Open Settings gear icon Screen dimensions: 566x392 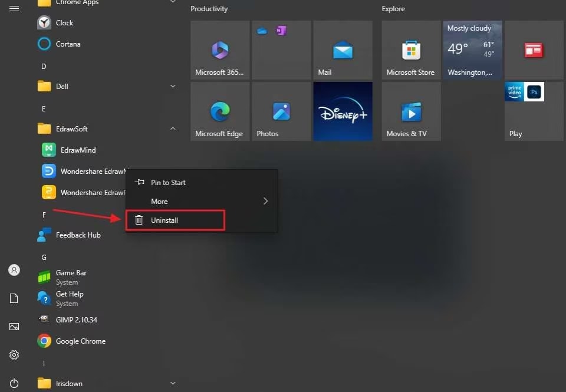14,355
